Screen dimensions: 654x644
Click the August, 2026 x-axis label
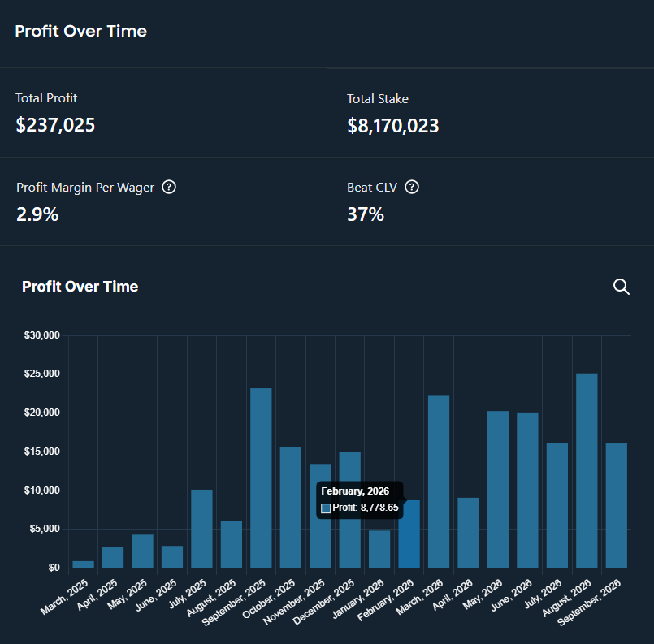[566, 598]
